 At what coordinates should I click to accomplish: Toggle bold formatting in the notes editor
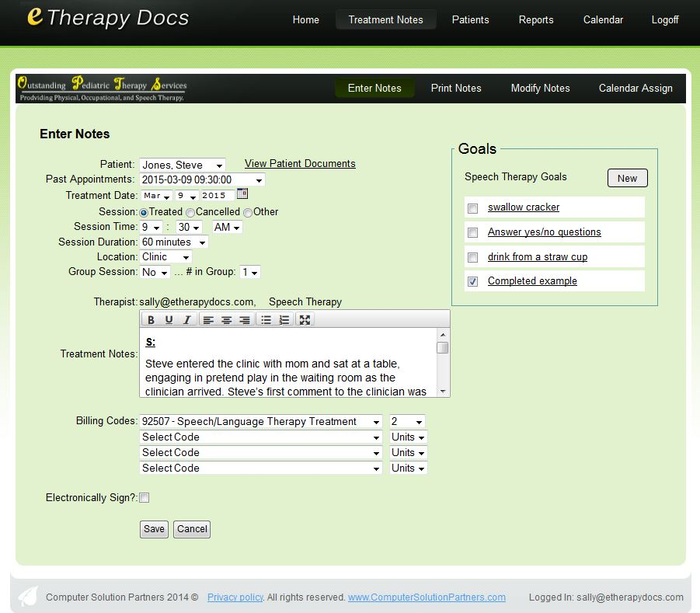(151, 320)
